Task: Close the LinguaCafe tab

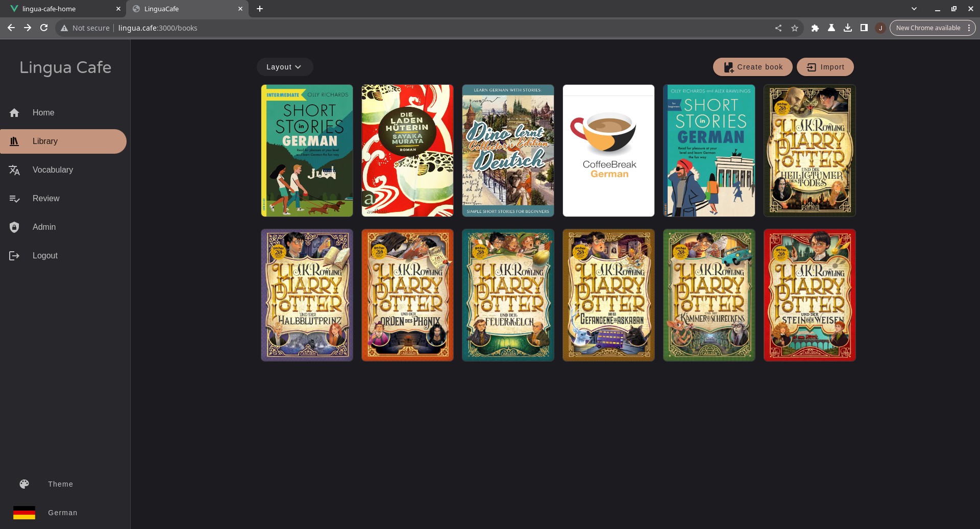Action: coord(240,9)
